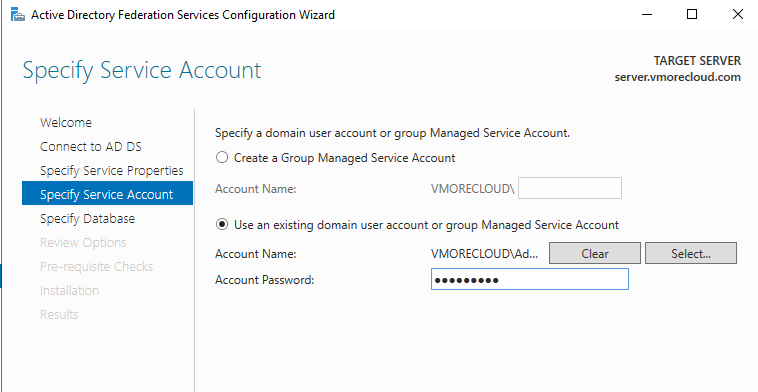
Task: Click the server.vmorecloud.com target server text
Action: click(x=678, y=77)
